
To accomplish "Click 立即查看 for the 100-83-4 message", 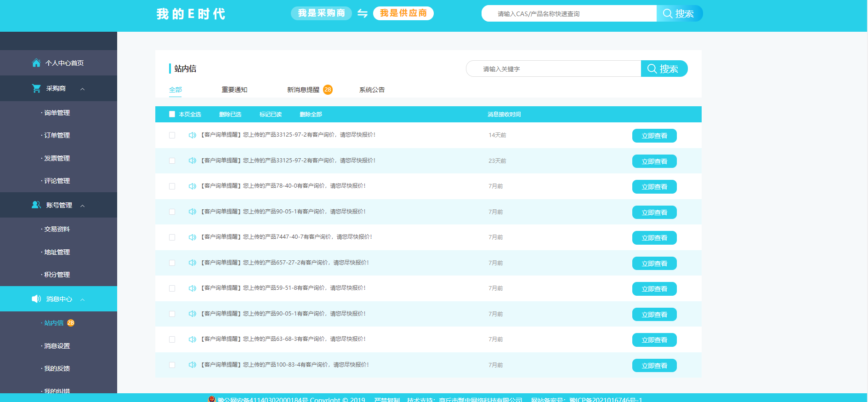I will pos(654,366).
